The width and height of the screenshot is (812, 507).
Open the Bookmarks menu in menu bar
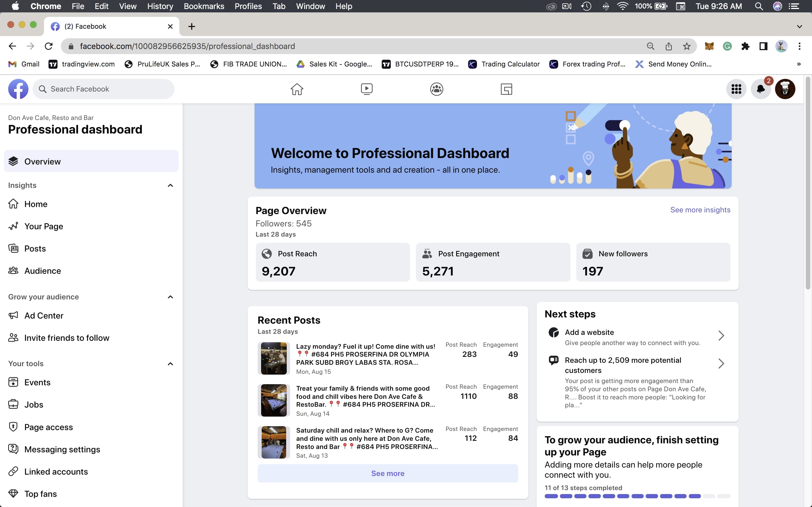pos(204,6)
